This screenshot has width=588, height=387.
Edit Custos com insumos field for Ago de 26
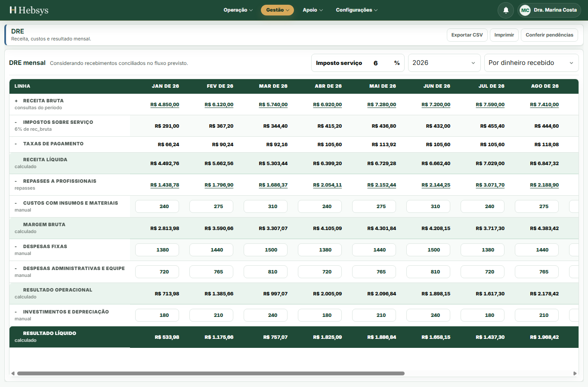tap(537, 206)
